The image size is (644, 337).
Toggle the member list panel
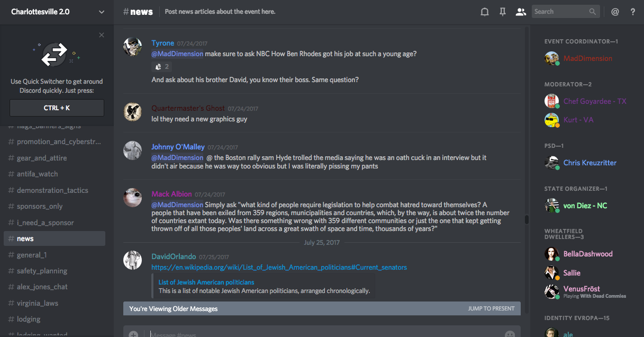pos(521,12)
